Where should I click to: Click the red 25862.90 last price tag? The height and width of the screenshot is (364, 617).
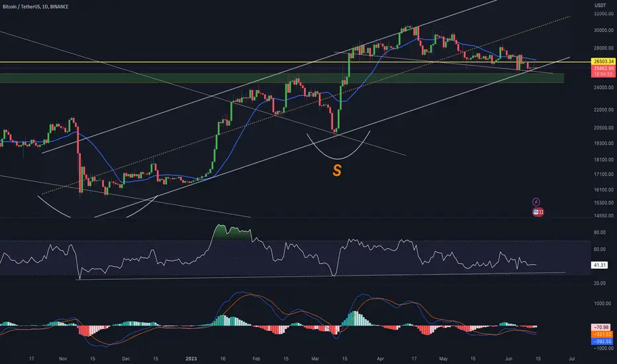(603, 68)
